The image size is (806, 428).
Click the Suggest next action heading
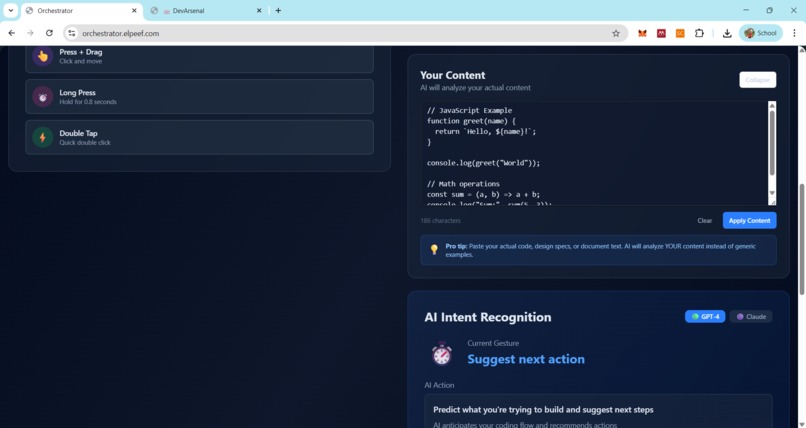[x=526, y=359]
